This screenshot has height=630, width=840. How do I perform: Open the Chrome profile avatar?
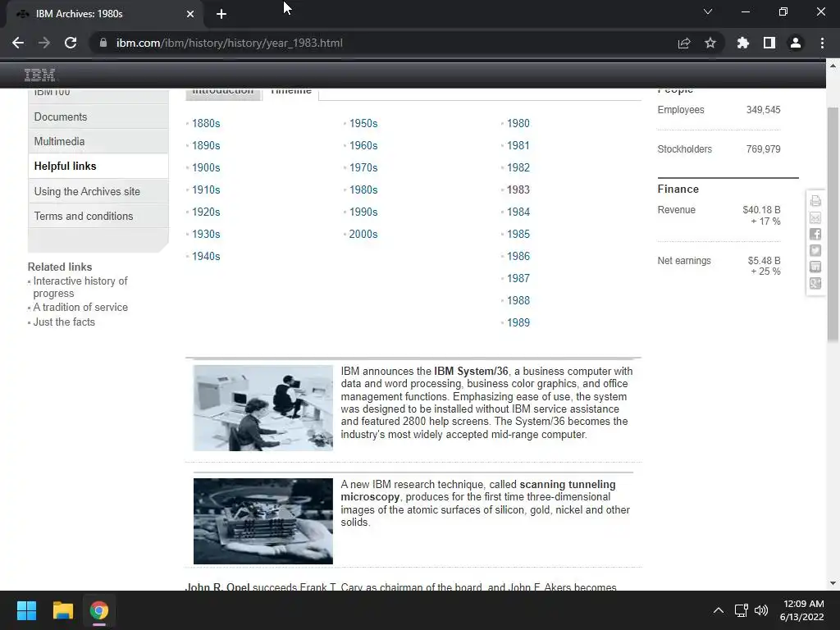(x=796, y=43)
